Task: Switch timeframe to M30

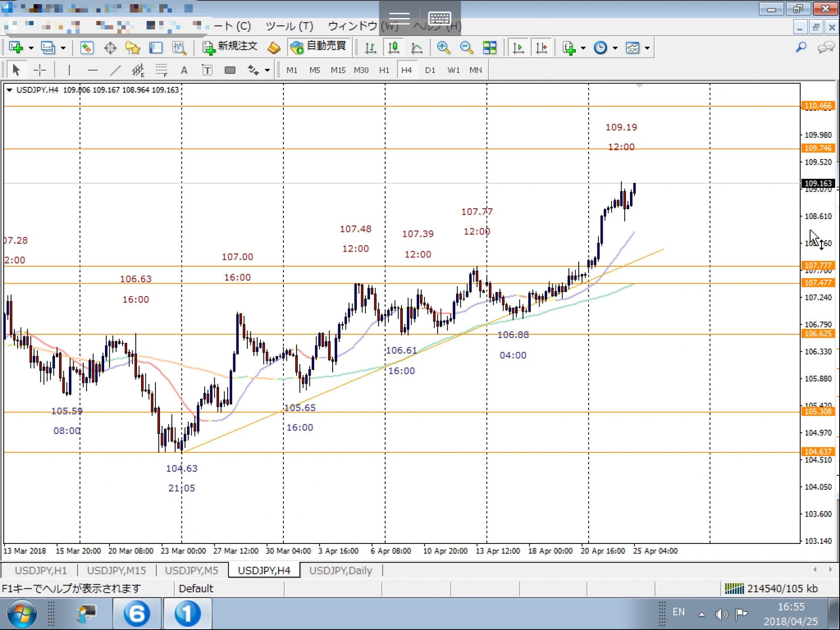Action: pyautogui.click(x=361, y=70)
